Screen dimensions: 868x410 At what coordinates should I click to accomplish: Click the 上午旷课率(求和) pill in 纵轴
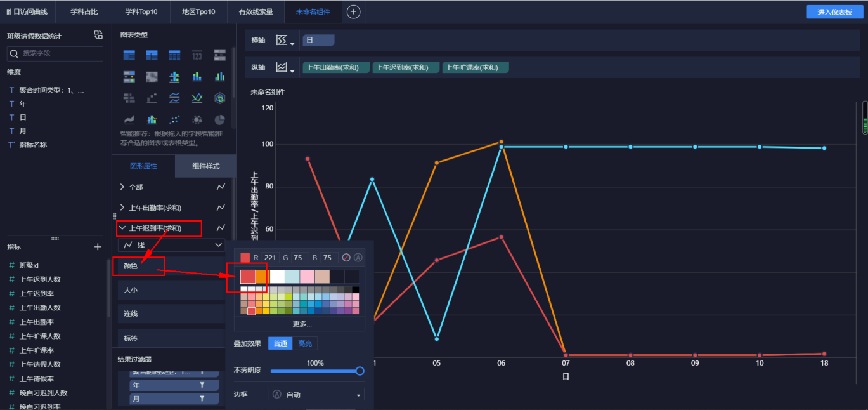pyautogui.click(x=476, y=67)
